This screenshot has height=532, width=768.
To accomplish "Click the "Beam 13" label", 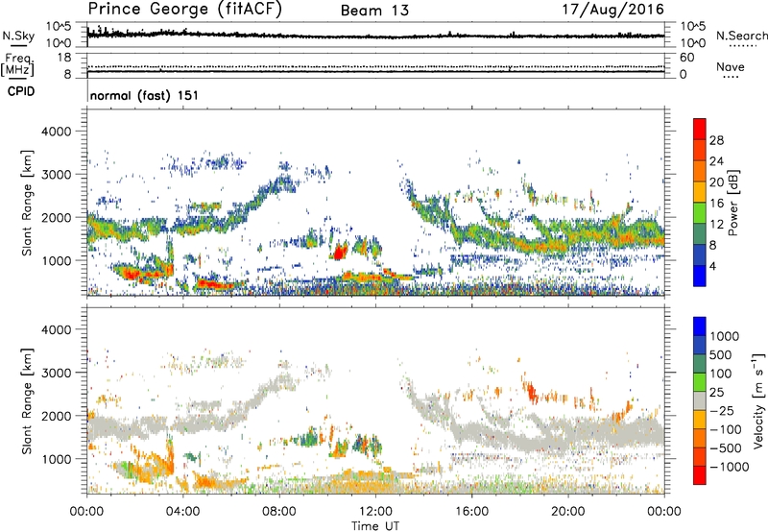I will coord(374,11).
